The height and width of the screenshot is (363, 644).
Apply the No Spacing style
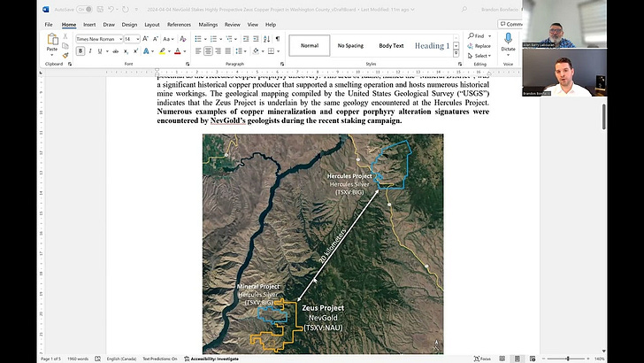point(350,46)
